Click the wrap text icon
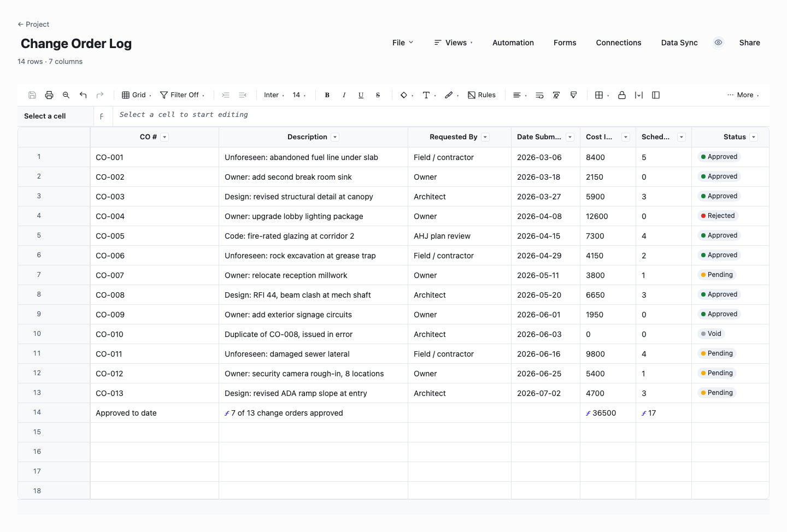The height and width of the screenshot is (532, 787). point(539,95)
